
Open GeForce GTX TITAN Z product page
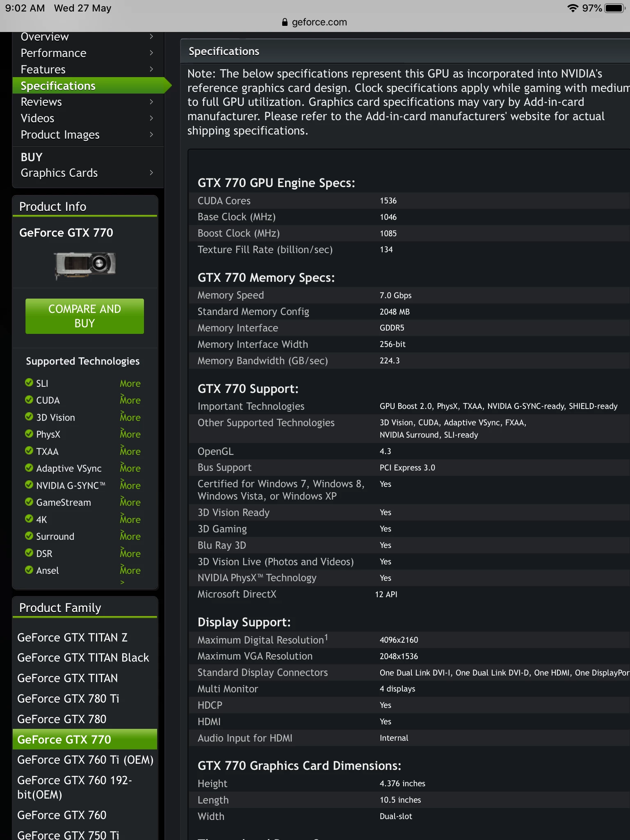(72, 638)
